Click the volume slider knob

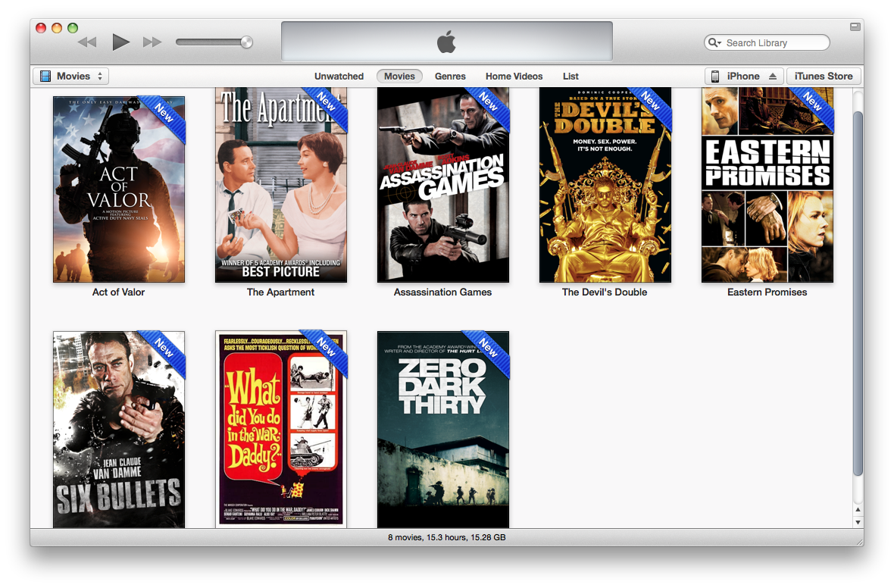tap(247, 42)
